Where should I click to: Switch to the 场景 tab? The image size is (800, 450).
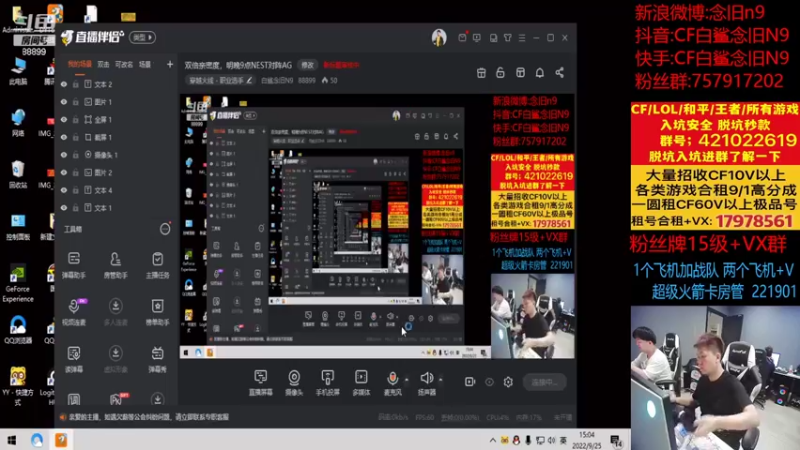pos(145,64)
